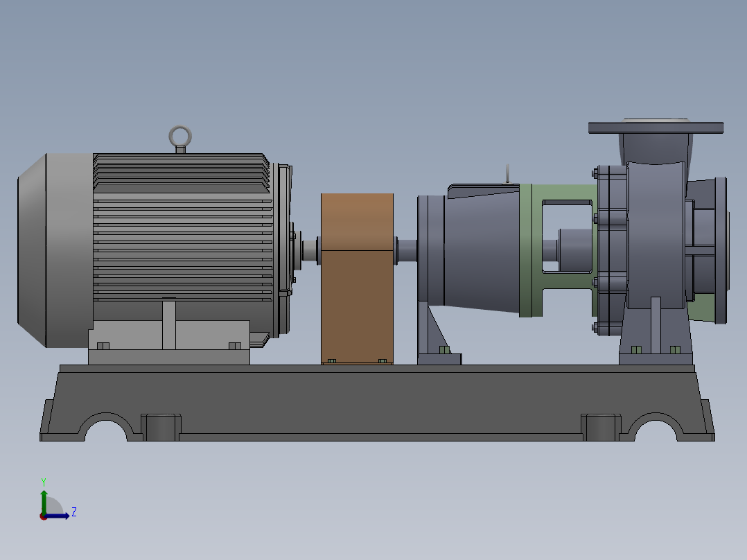Screen dimensions: 747x560
Task: Select the left square lug on baseplate
Action: pos(161,427)
